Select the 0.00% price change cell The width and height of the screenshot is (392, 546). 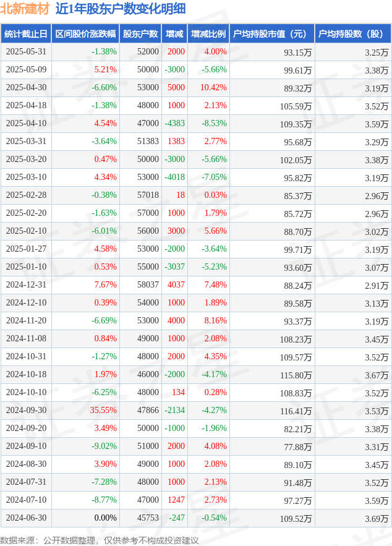tap(105, 518)
